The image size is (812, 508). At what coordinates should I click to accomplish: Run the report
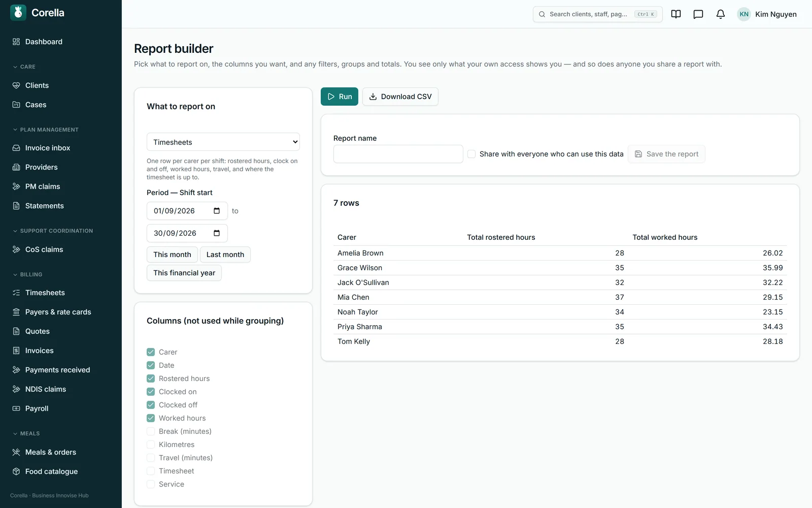click(340, 97)
